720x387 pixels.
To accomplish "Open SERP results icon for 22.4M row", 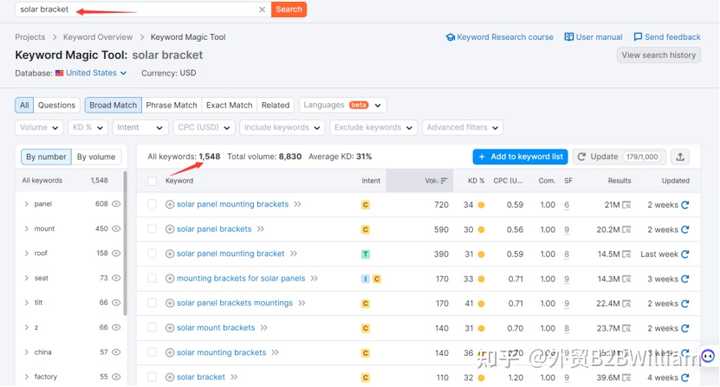I will tap(627, 303).
